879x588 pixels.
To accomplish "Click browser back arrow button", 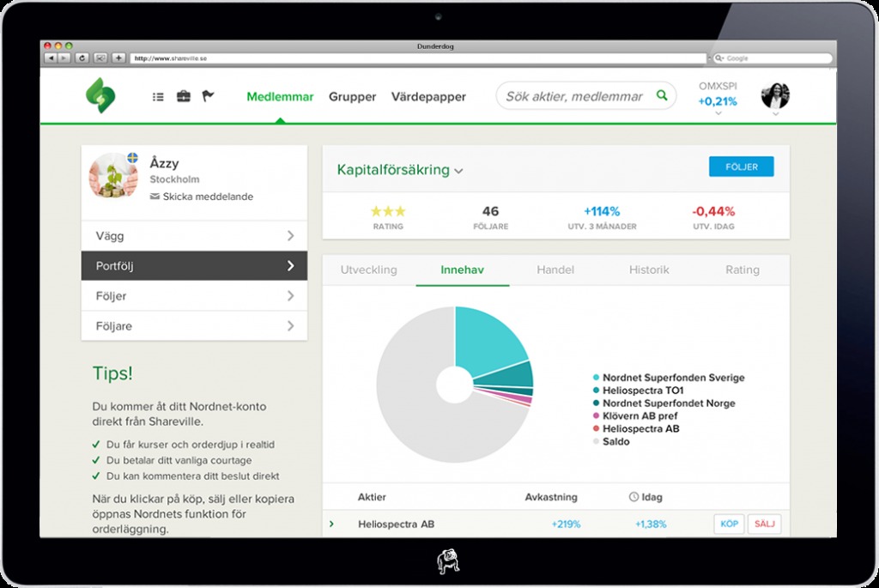I will (51, 58).
